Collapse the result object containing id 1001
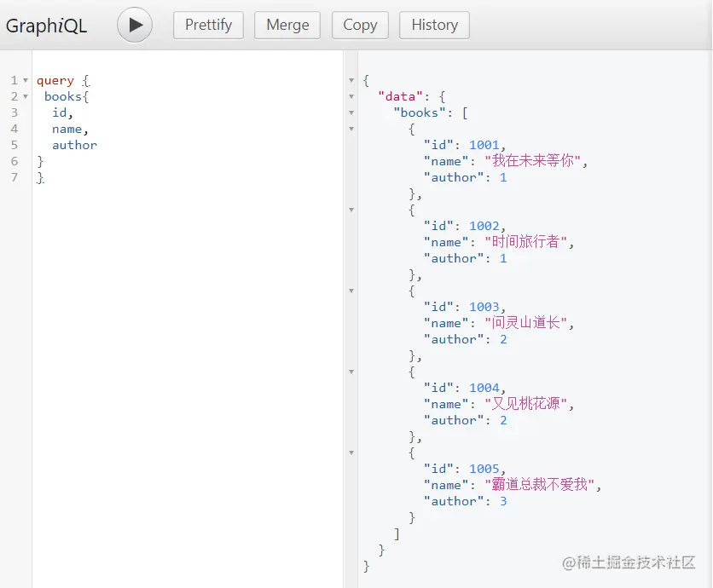Screen dimensions: 713x588 pyautogui.click(x=351, y=130)
